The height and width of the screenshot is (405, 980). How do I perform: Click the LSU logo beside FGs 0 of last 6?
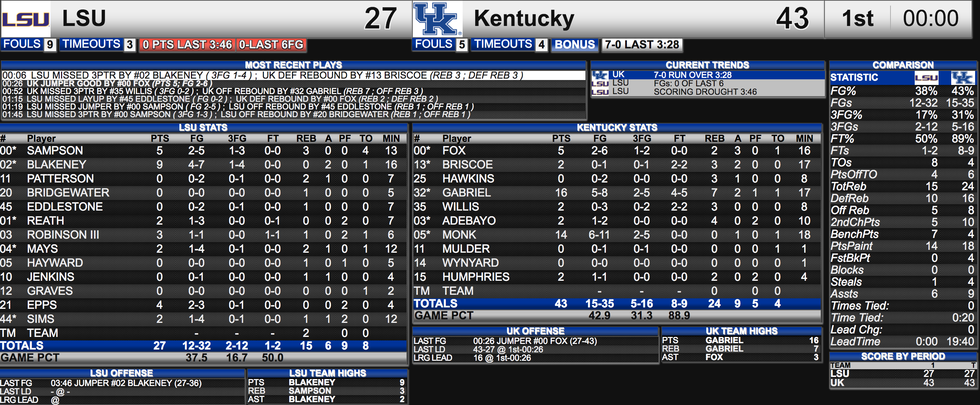[x=600, y=83]
